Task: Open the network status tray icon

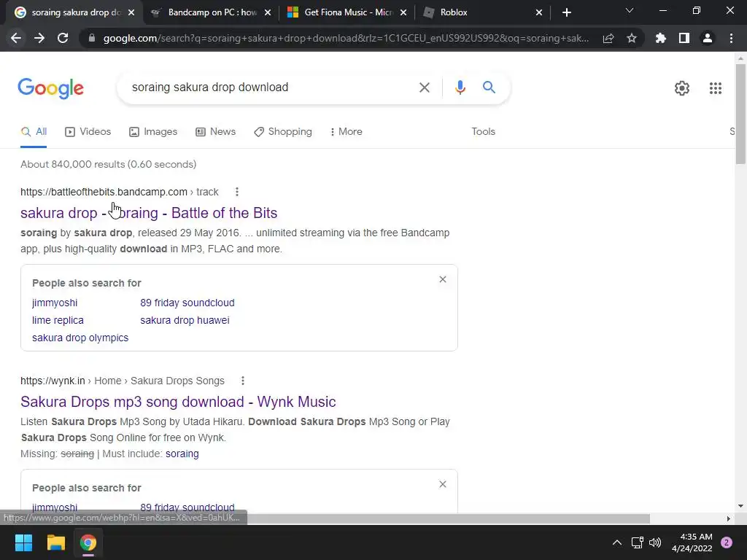Action: (x=637, y=542)
